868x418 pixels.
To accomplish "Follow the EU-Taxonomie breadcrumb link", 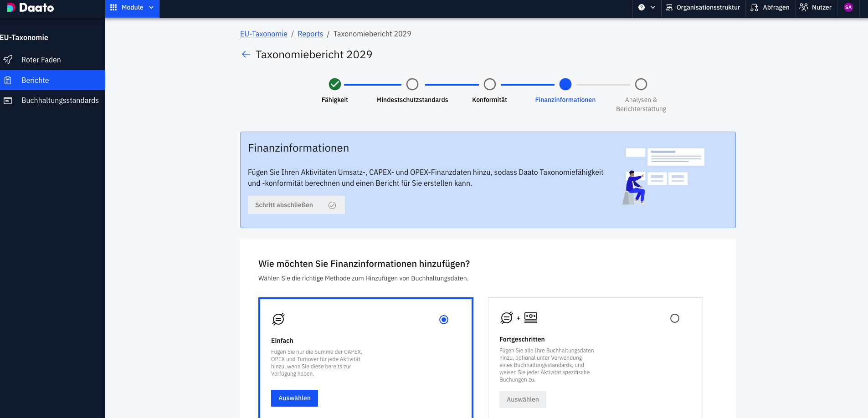I will [264, 34].
